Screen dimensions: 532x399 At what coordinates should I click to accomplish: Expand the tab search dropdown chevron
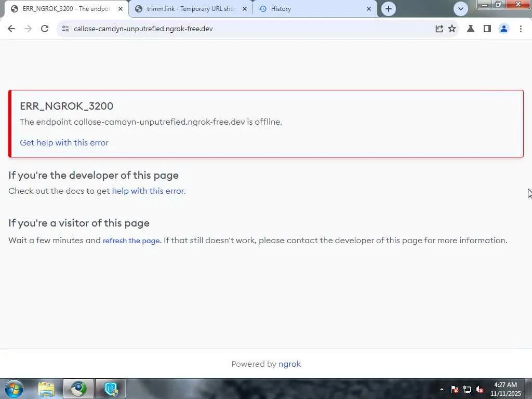pyautogui.click(x=460, y=9)
